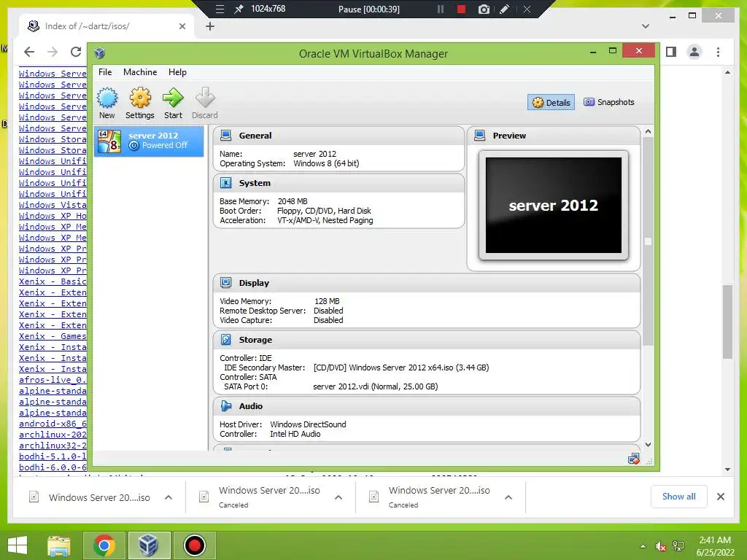This screenshot has width=747, height=560.
Task: Open the General section header link
Action: click(255, 136)
